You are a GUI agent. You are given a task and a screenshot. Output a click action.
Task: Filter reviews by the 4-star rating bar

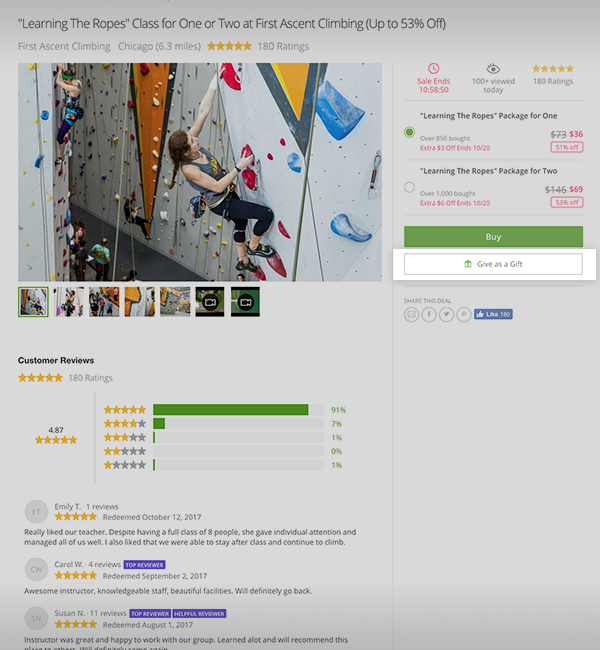pos(238,424)
